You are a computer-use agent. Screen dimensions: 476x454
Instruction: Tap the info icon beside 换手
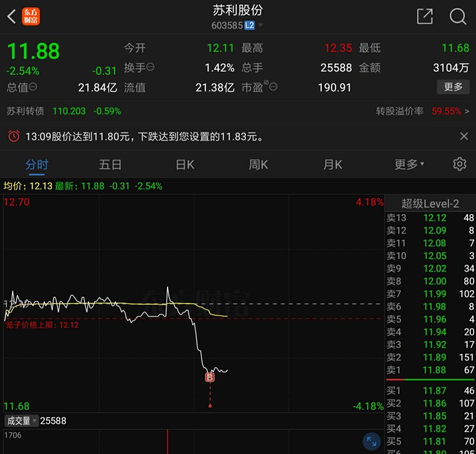pyautogui.click(x=150, y=67)
